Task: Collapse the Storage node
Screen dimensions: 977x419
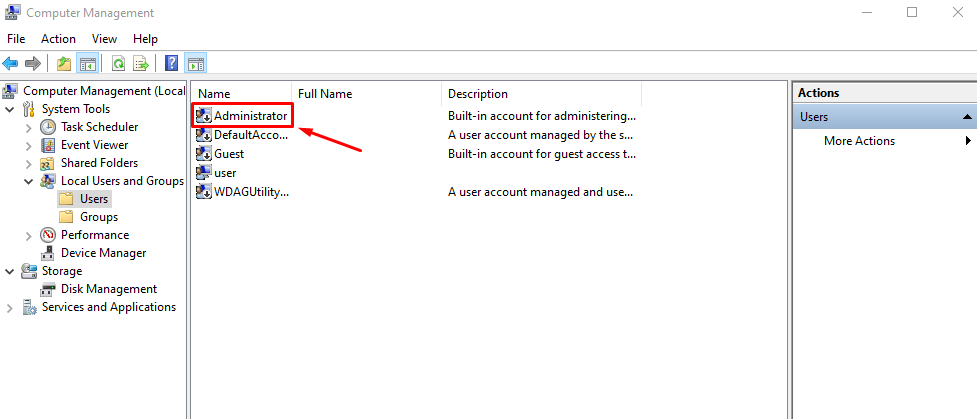Action: (x=9, y=271)
